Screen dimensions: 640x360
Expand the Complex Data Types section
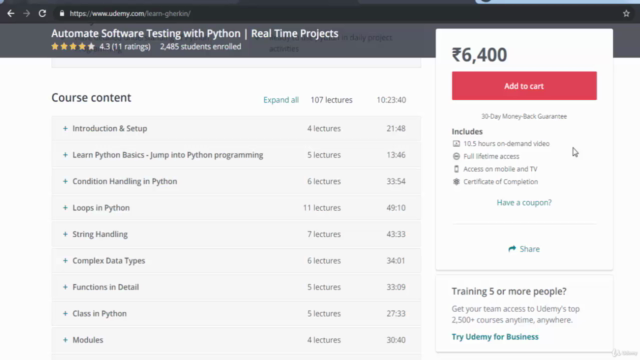tap(236, 261)
